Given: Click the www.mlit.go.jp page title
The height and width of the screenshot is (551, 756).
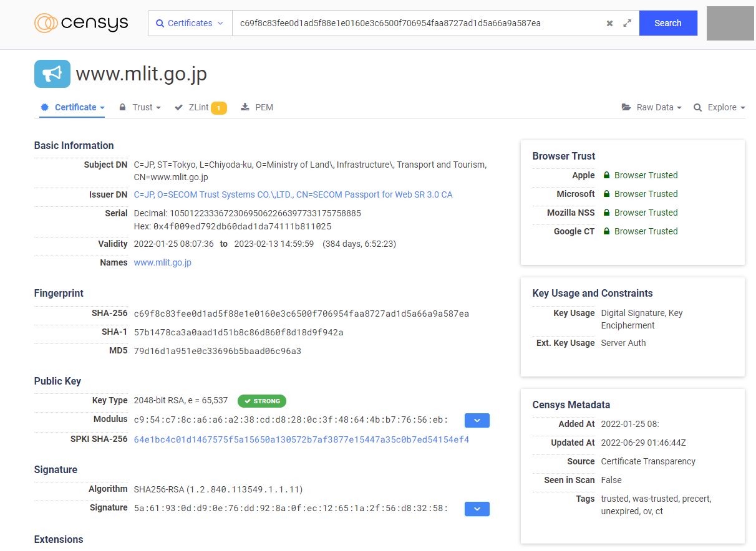Looking at the screenshot, I should [142, 74].
